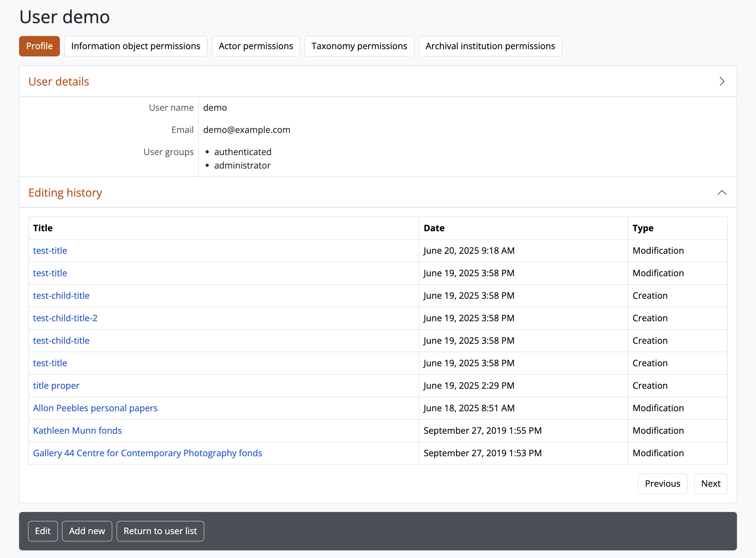Click Return to user list button
The image size is (756, 558).
tap(160, 531)
